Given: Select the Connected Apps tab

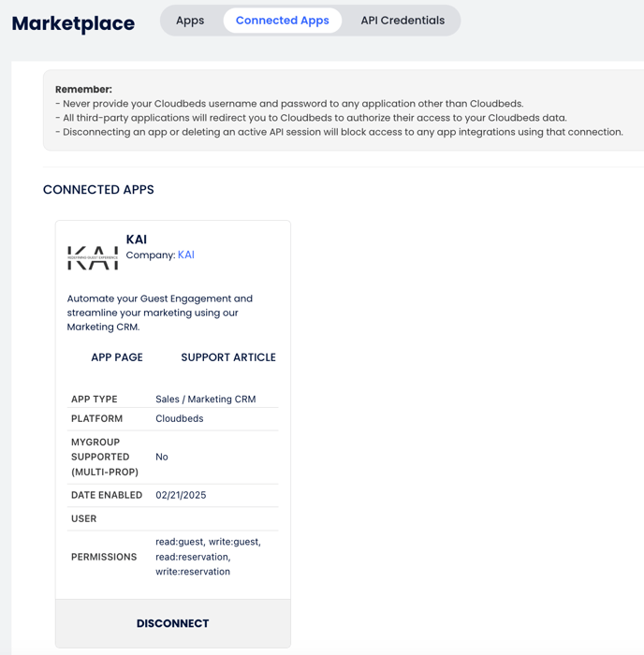Looking at the screenshot, I should click(x=282, y=21).
